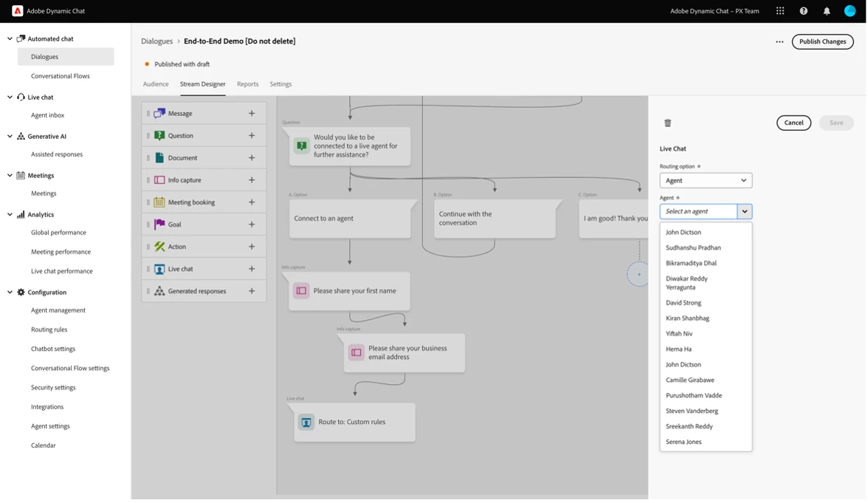Open Calendar in sidebar

coord(43,445)
